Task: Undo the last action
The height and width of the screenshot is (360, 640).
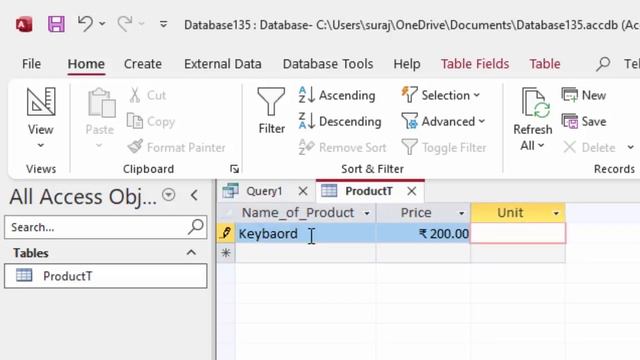Action: 85,24
